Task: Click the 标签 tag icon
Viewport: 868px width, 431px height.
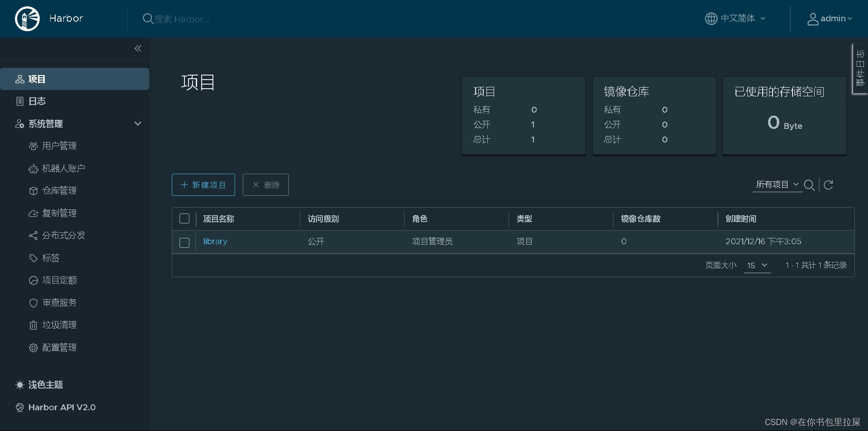Action: click(x=33, y=258)
